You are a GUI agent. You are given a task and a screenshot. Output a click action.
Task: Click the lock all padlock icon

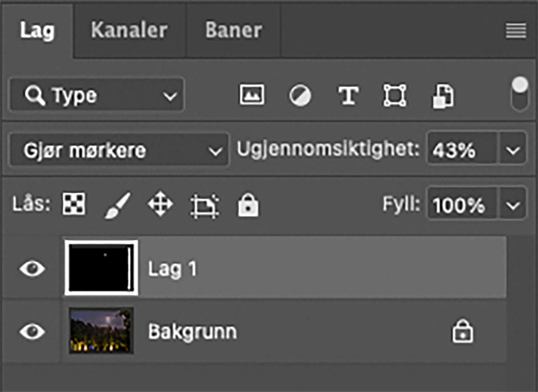tap(248, 205)
